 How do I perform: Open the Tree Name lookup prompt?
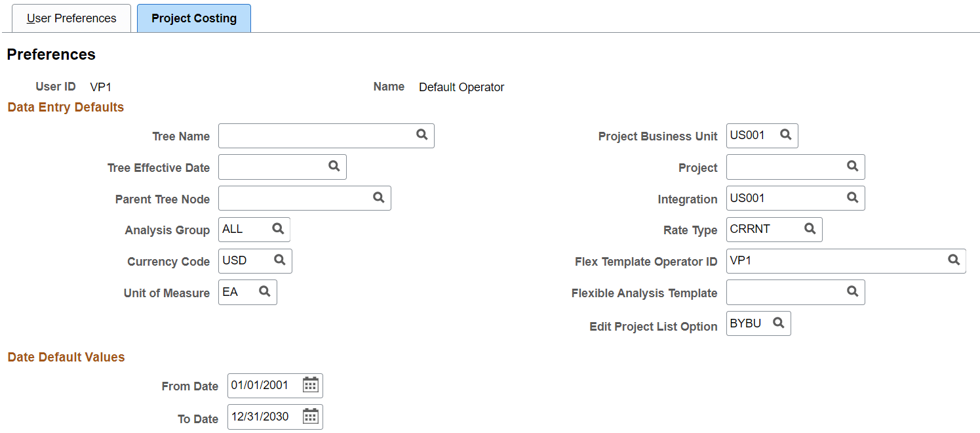[421, 136]
